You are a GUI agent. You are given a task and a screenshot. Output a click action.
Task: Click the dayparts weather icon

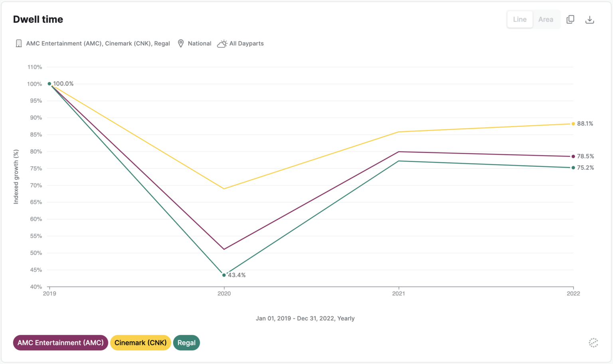click(x=222, y=44)
